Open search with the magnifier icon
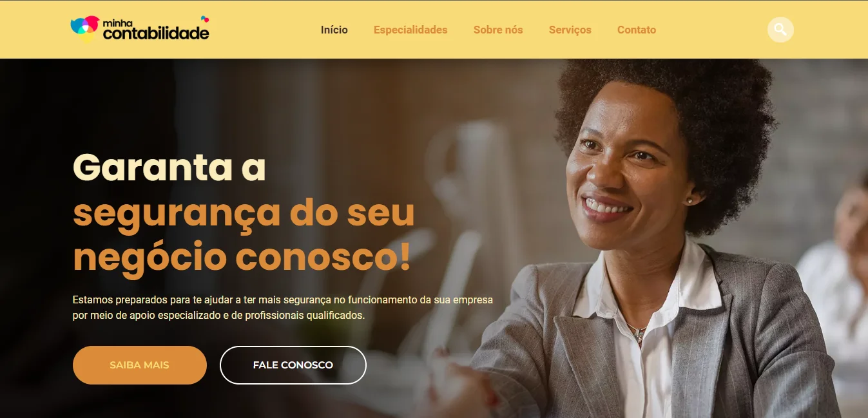This screenshot has height=418, width=868. click(x=780, y=30)
